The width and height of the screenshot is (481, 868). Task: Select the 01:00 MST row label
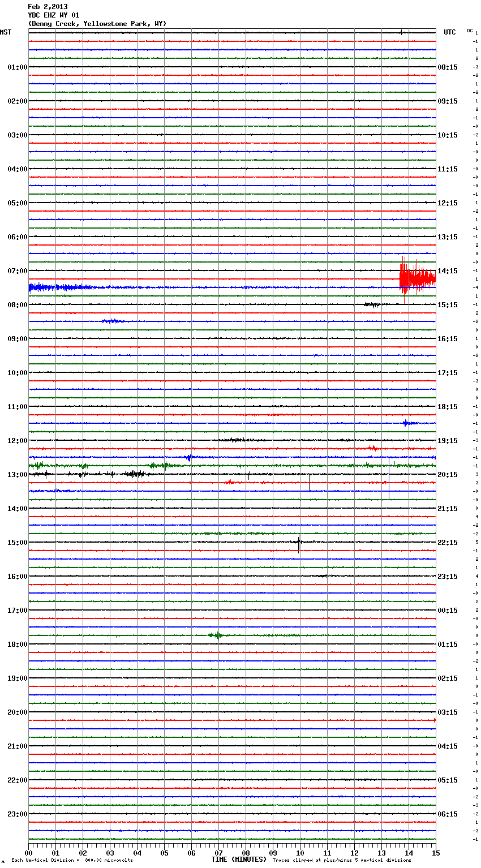click(x=18, y=67)
